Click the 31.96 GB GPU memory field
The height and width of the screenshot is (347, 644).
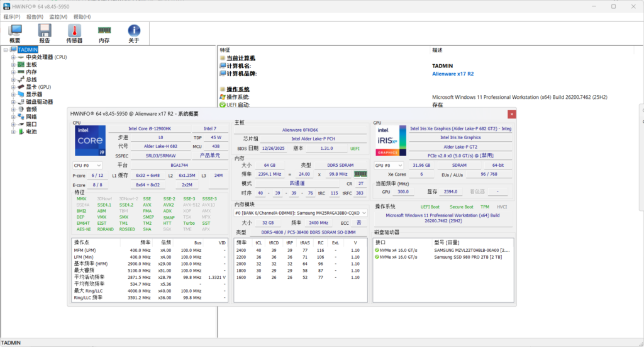pos(421,165)
